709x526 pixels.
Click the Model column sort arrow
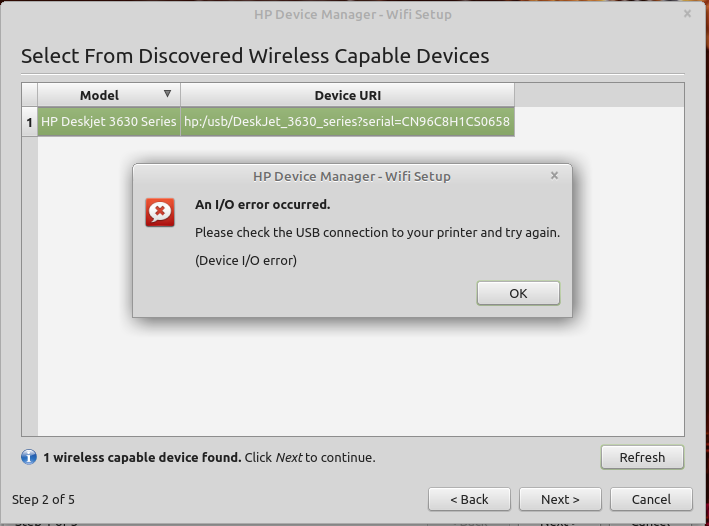[167, 94]
